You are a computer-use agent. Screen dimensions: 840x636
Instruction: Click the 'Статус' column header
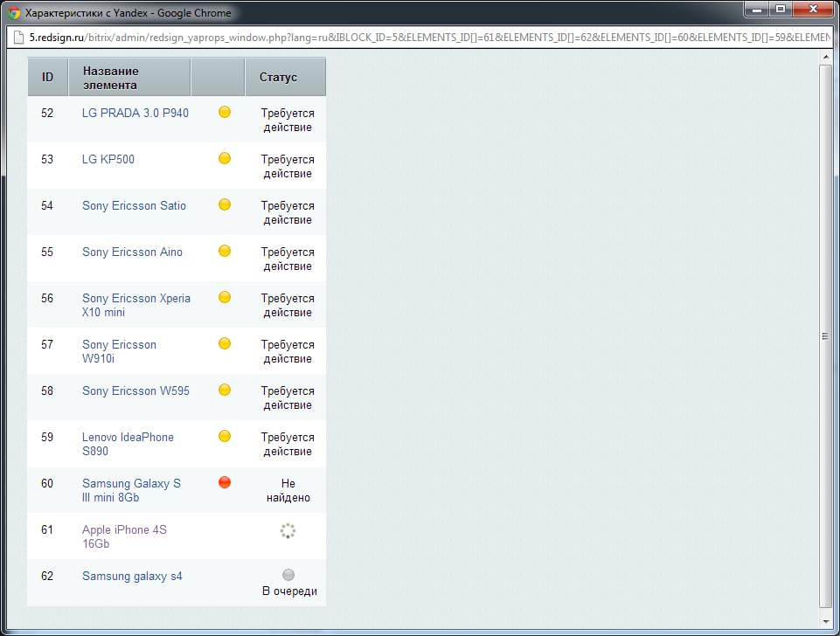coord(285,77)
